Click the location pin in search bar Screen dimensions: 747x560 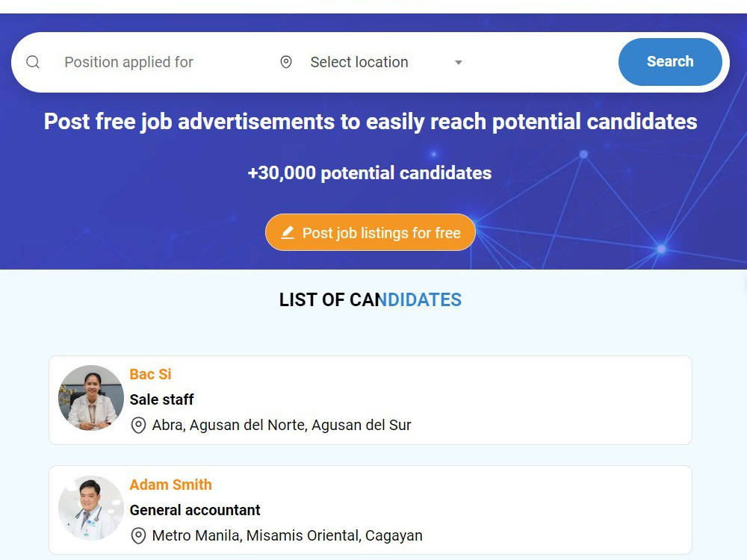pos(286,62)
